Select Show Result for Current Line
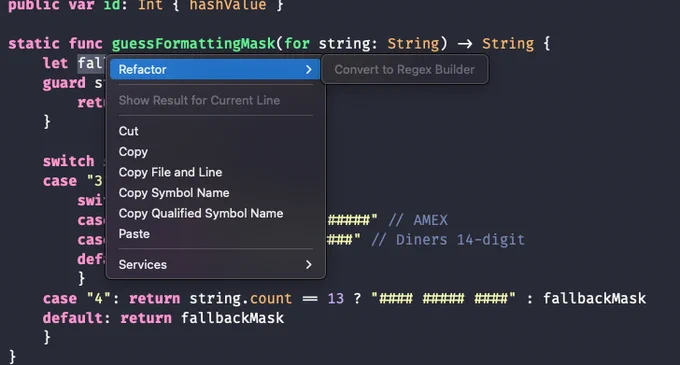Image resolution: width=680 pixels, height=365 pixels. (x=199, y=100)
